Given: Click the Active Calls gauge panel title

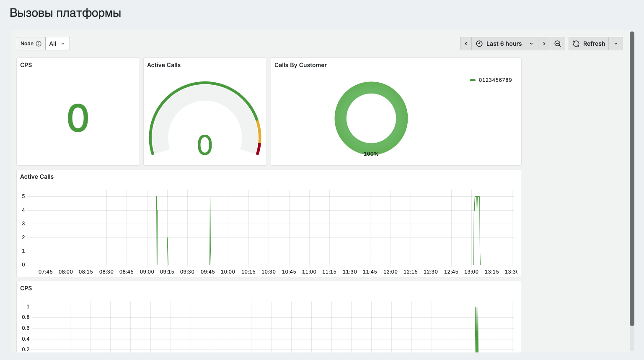Looking at the screenshot, I should [x=164, y=65].
